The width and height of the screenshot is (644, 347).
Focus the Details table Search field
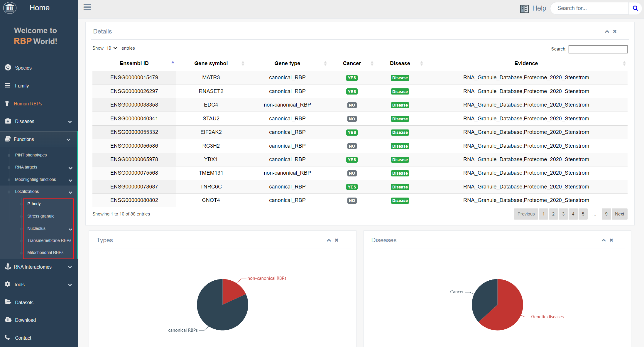click(598, 49)
